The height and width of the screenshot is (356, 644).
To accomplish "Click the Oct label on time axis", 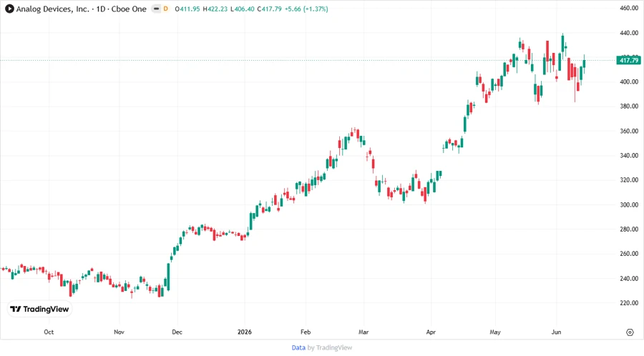I will pos(49,332).
